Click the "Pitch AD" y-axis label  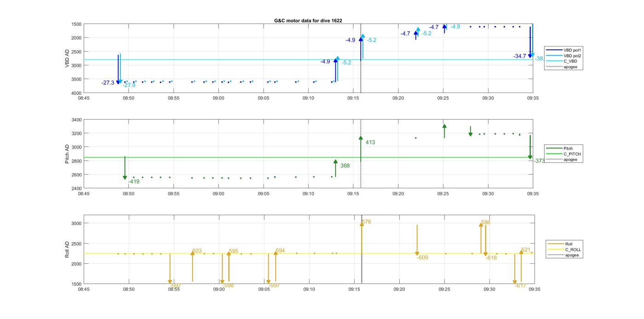(67, 154)
